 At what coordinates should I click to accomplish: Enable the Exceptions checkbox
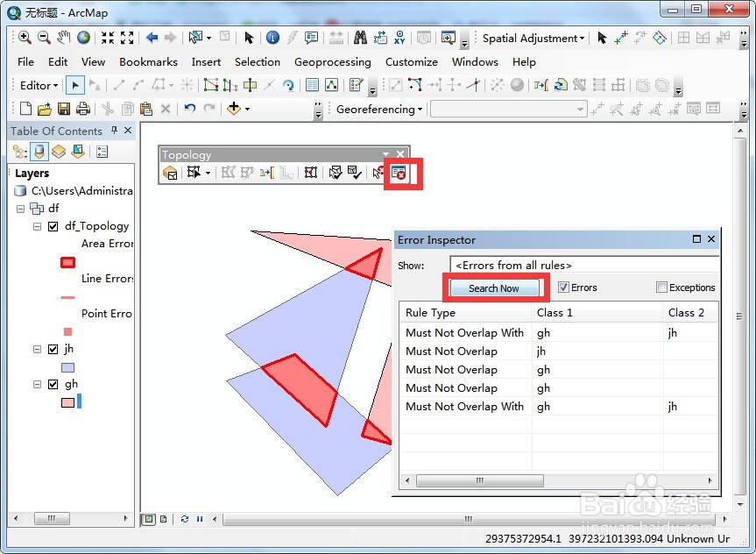coord(661,288)
